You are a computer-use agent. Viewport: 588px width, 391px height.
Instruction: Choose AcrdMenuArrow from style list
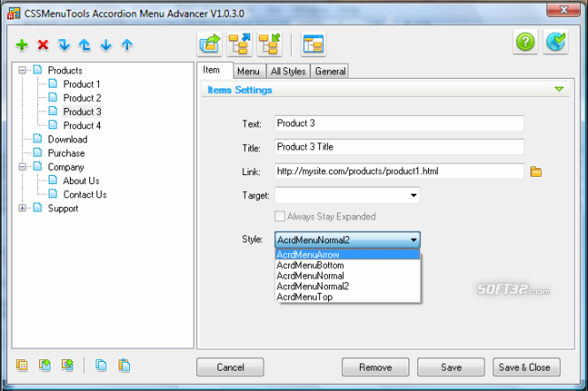[x=347, y=255]
